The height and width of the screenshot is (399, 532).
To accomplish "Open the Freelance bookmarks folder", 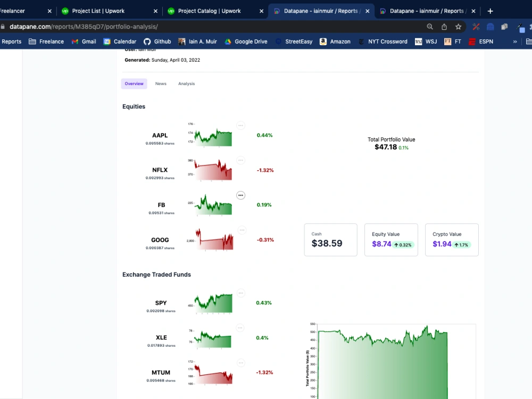I will 46,41.
